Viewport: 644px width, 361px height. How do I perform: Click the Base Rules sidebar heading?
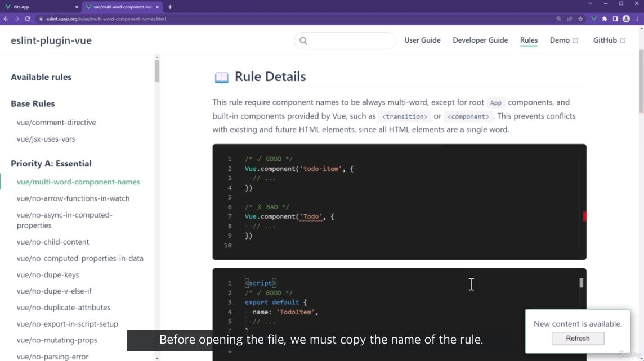coord(33,104)
